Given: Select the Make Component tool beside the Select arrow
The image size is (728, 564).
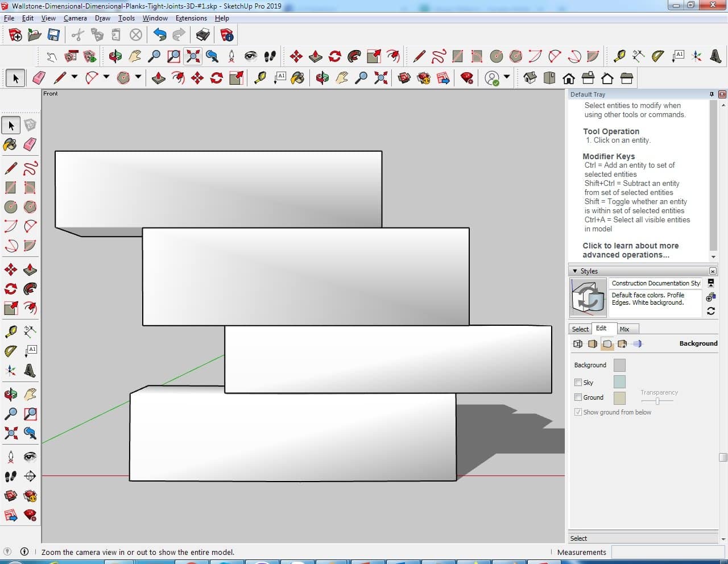Looking at the screenshot, I should 30,125.
